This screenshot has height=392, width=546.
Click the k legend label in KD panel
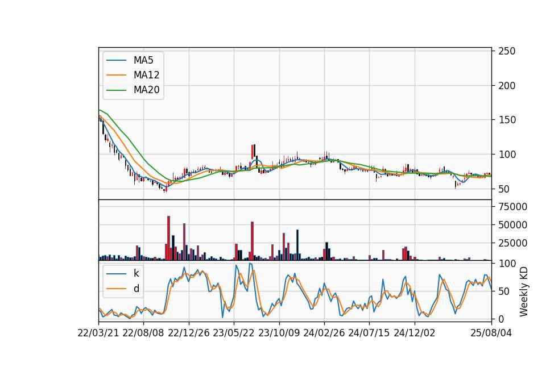[x=136, y=273]
